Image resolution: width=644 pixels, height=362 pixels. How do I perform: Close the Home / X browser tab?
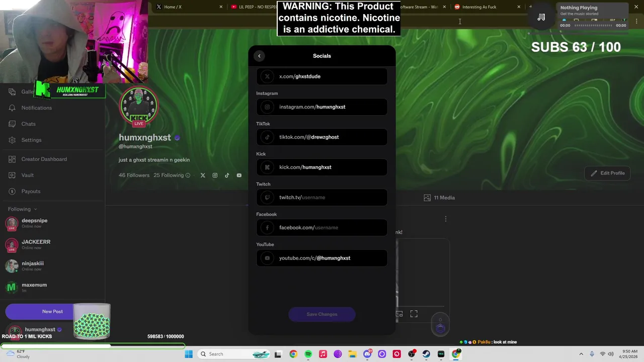point(221,7)
